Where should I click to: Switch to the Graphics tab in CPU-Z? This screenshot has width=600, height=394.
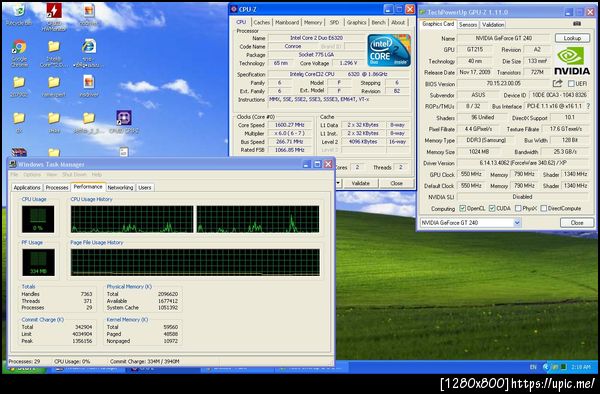pyautogui.click(x=357, y=23)
